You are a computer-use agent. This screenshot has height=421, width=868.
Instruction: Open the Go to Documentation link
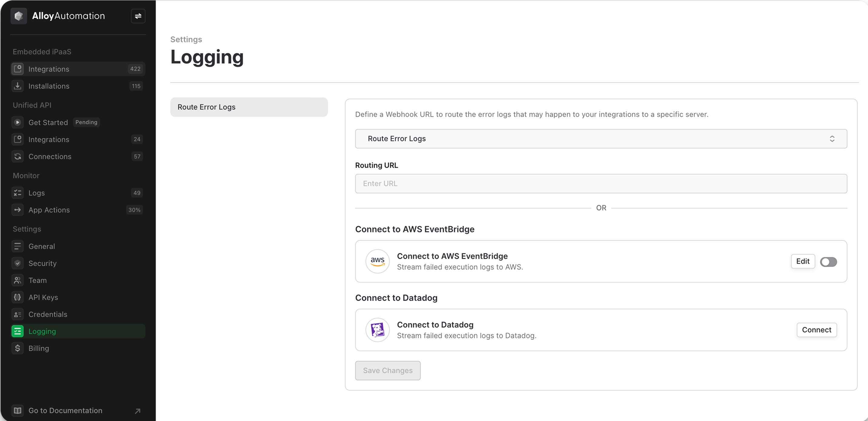[65, 411]
